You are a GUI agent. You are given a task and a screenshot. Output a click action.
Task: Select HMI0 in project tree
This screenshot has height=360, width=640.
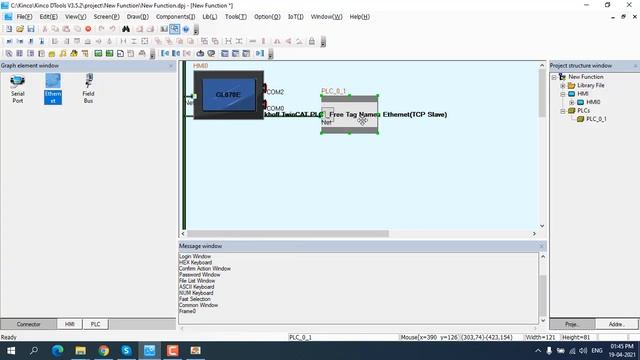pos(593,102)
